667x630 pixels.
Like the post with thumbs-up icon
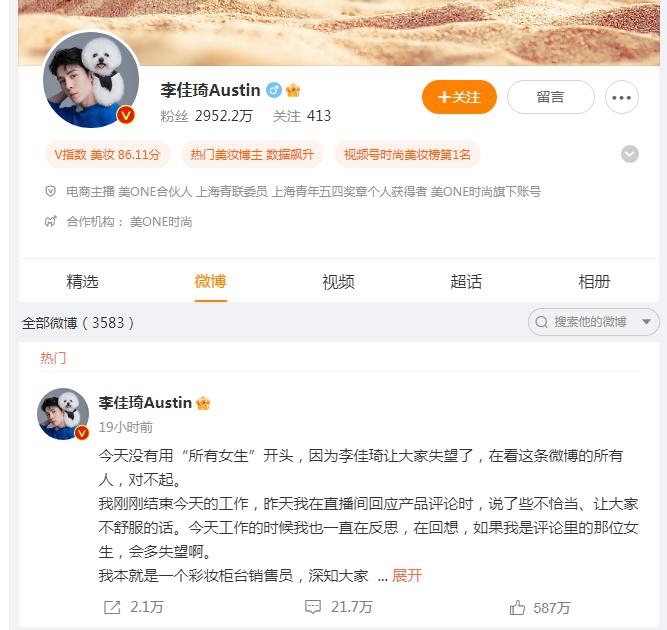click(517, 607)
